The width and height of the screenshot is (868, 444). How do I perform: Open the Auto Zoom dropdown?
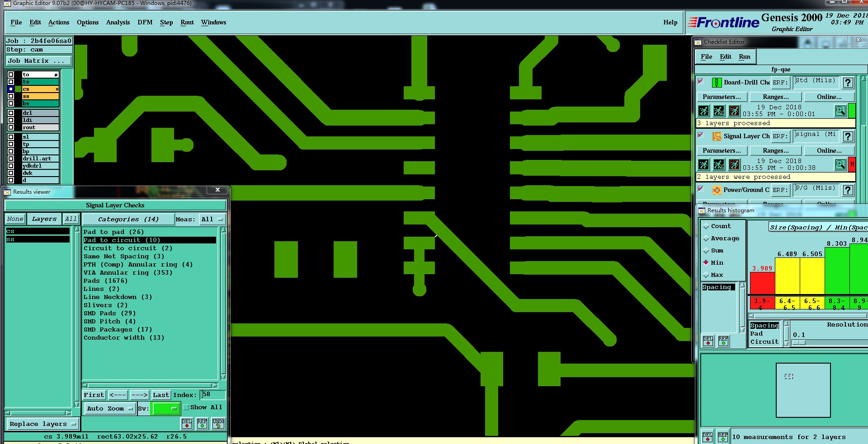110,408
